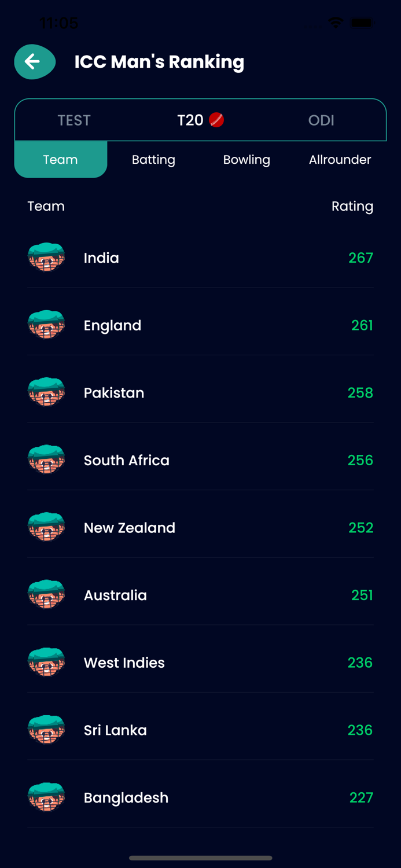Viewport: 401px width, 868px height.
Task: Select the Batting rankings tab
Action: [x=153, y=160]
